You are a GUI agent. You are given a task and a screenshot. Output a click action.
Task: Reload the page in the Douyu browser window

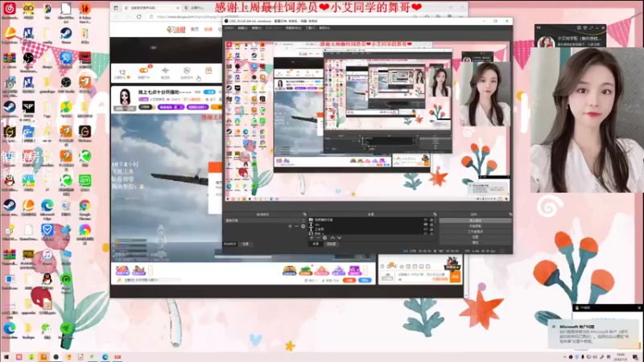(138, 17)
